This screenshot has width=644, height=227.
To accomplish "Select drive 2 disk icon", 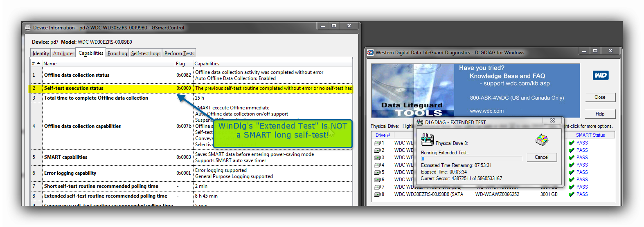I will click(x=377, y=150).
